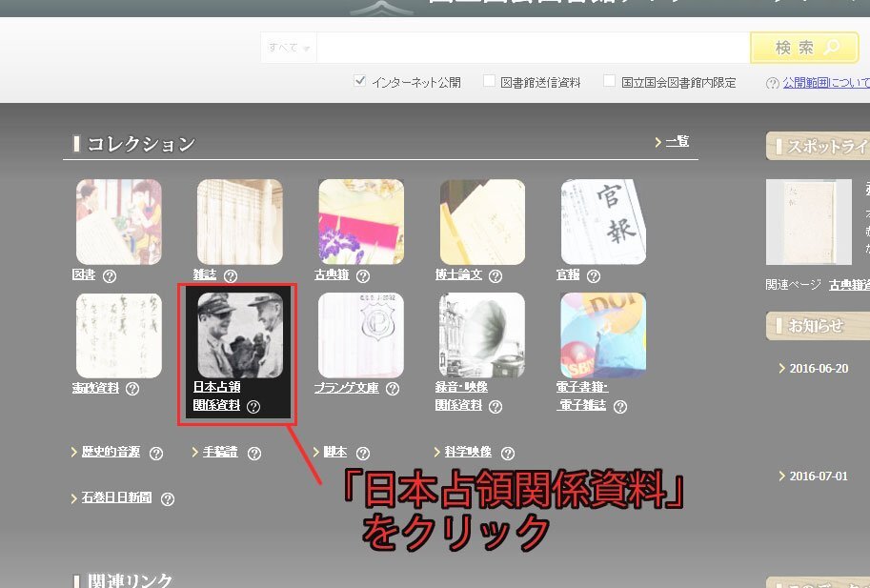Viewport: 870px width, 588px height.
Task: Open help icon beside 科学映像
Action: click(508, 454)
